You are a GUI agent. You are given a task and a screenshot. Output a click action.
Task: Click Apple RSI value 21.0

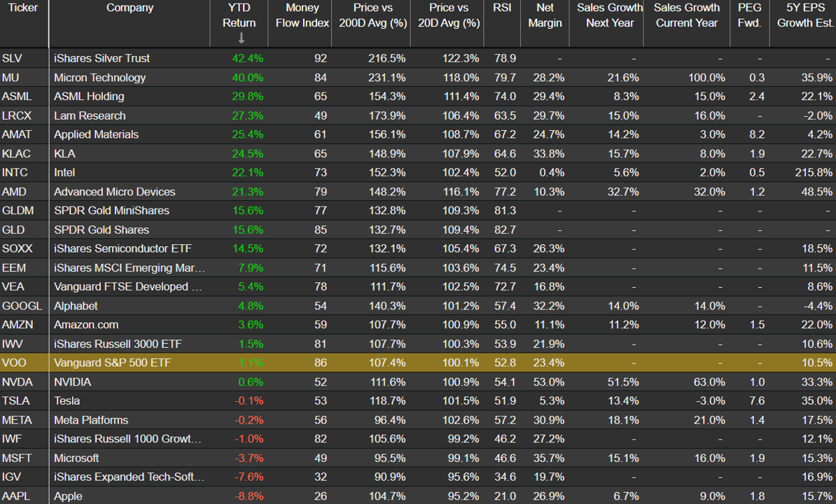tap(505, 496)
